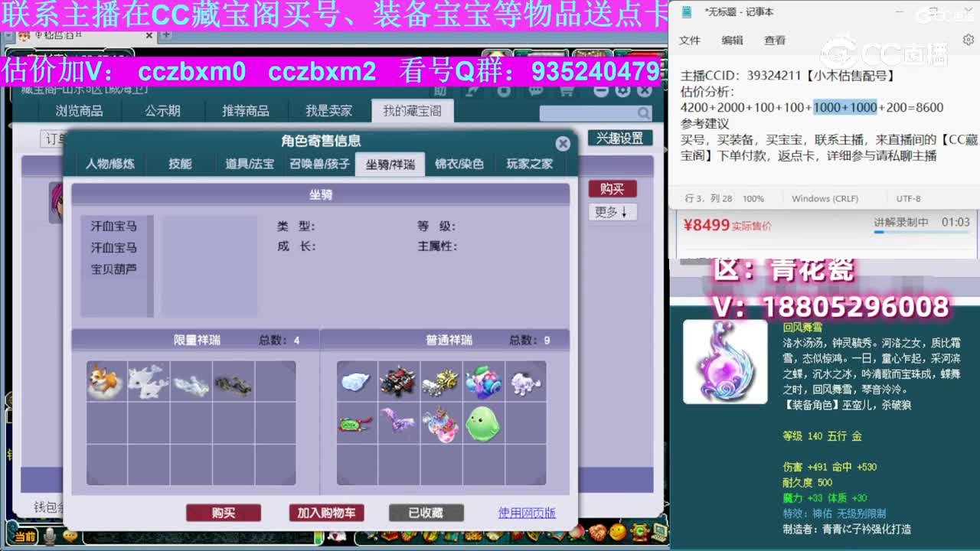The height and width of the screenshot is (551, 980).
Task: Click the 讲解录制中 progress bar
Action: [922, 231]
